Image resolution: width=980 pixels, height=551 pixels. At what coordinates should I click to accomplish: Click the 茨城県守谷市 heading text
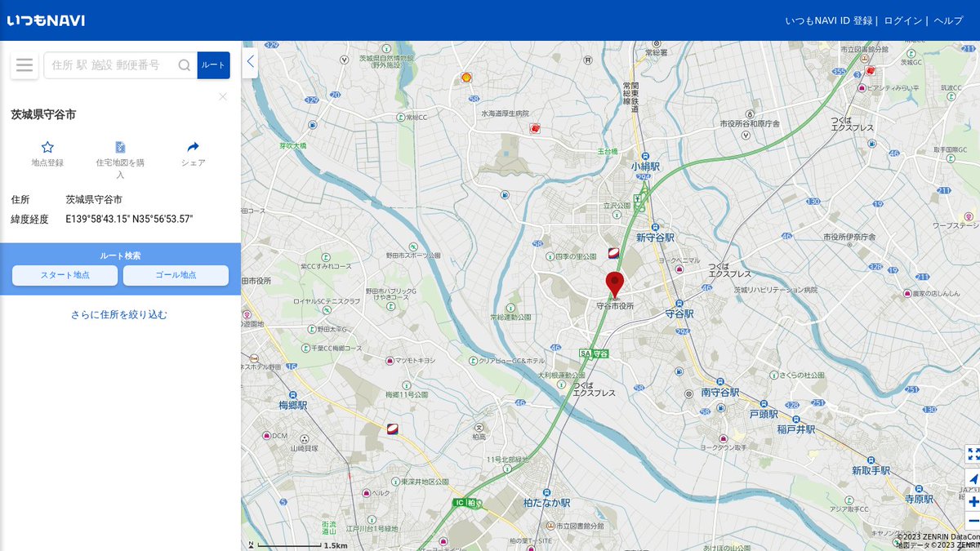(43, 114)
